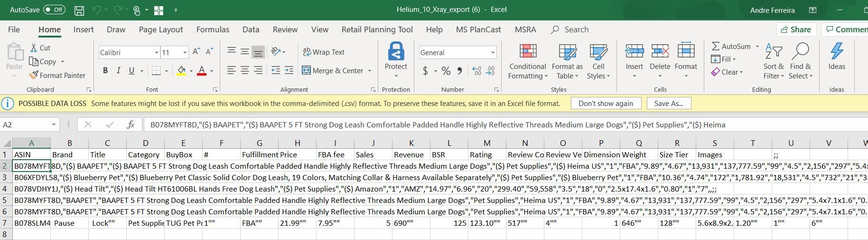Click the Protect lock icon

396,51
